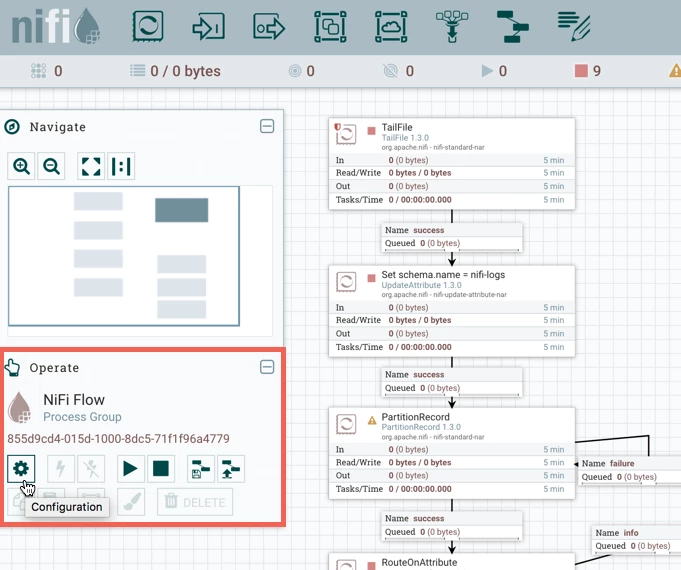Select the Template toolbar icon
681x570 pixels.
pos(512,27)
